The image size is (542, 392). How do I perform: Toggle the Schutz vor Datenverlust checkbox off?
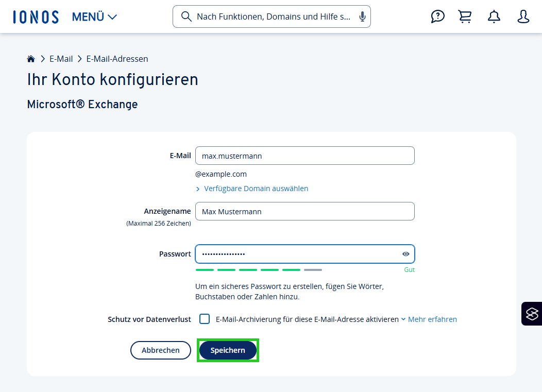pyautogui.click(x=205, y=319)
